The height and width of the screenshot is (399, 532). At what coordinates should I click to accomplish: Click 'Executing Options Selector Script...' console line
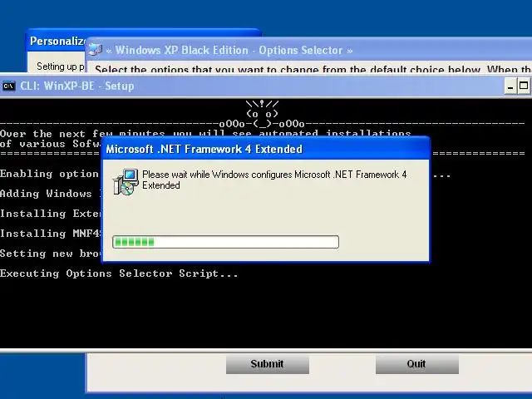click(119, 273)
